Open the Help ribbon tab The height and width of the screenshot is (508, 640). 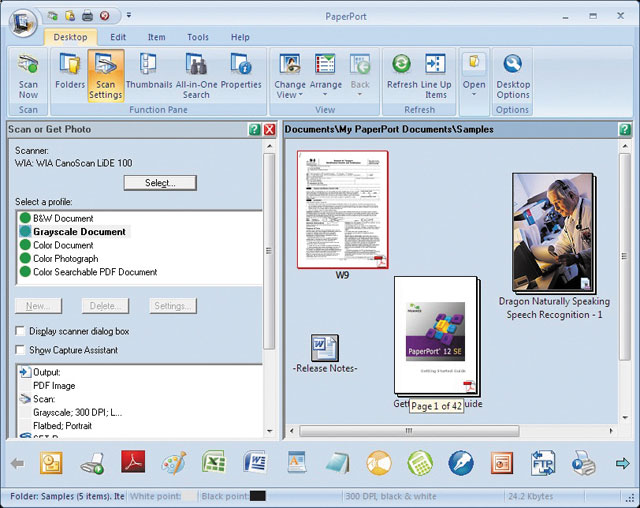click(x=240, y=37)
